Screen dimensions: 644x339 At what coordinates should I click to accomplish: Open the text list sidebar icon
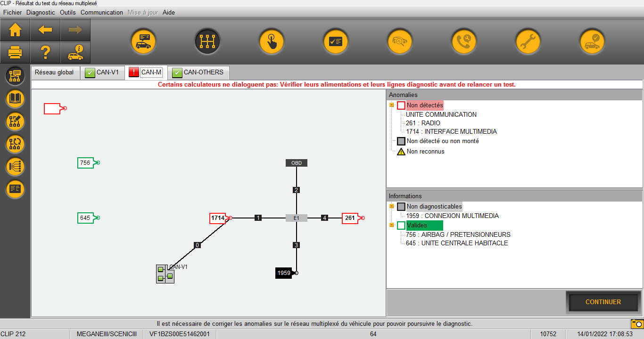click(x=15, y=189)
